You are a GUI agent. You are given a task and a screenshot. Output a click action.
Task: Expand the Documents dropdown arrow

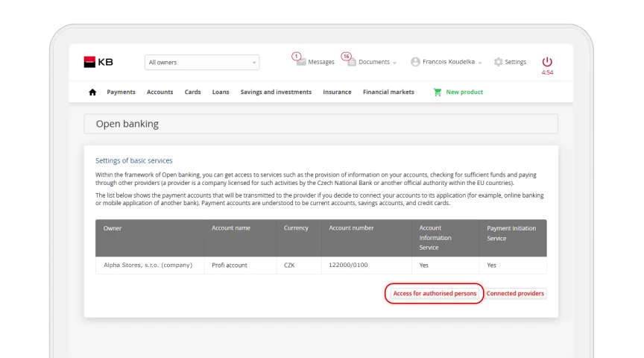(x=395, y=63)
